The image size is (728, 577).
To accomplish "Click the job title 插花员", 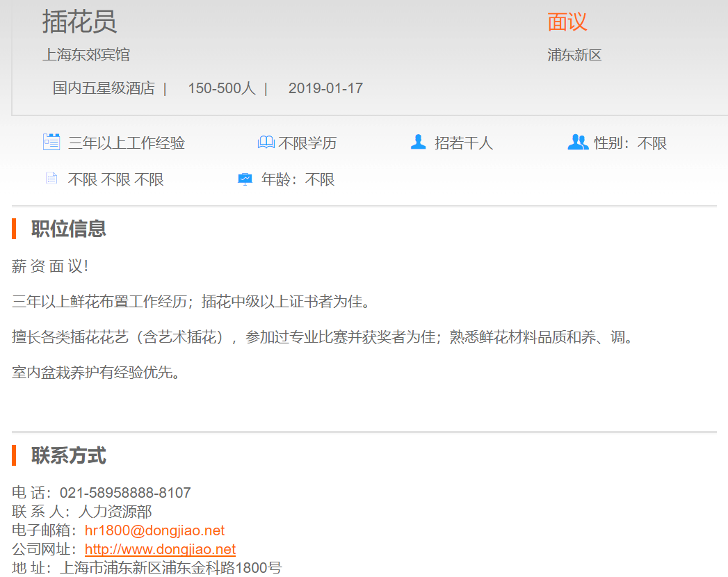I will (79, 22).
